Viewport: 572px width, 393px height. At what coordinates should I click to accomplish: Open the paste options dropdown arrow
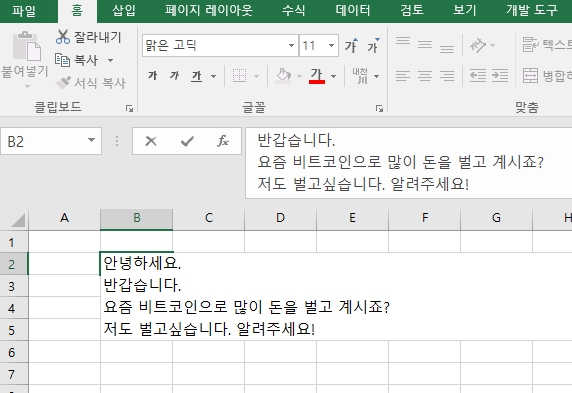[27, 86]
